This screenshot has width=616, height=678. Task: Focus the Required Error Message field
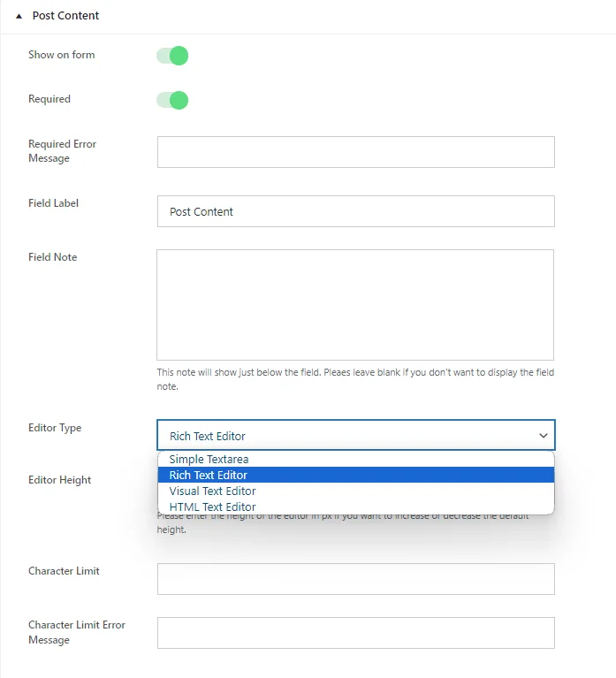[x=356, y=152]
